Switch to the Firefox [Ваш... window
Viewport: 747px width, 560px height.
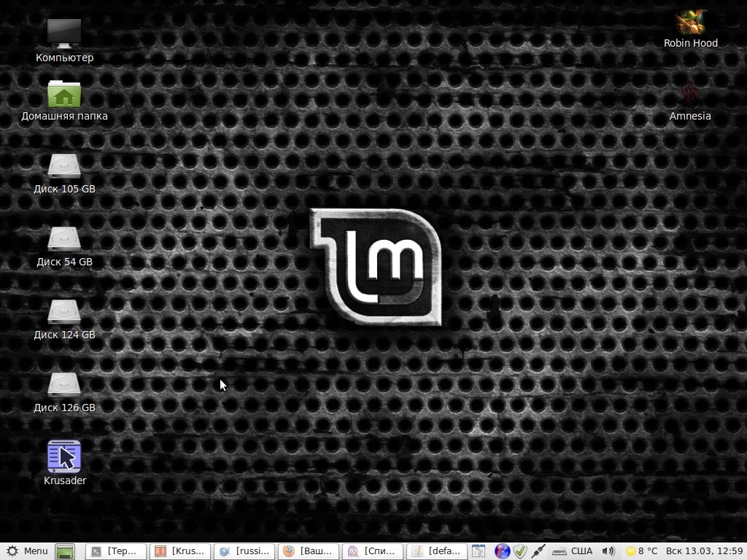tap(309, 551)
